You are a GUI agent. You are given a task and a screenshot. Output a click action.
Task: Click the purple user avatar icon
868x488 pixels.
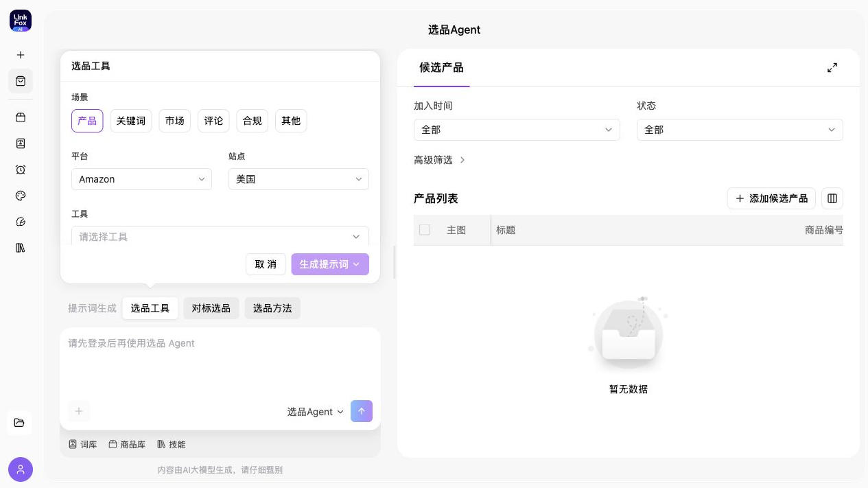pyautogui.click(x=21, y=469)
